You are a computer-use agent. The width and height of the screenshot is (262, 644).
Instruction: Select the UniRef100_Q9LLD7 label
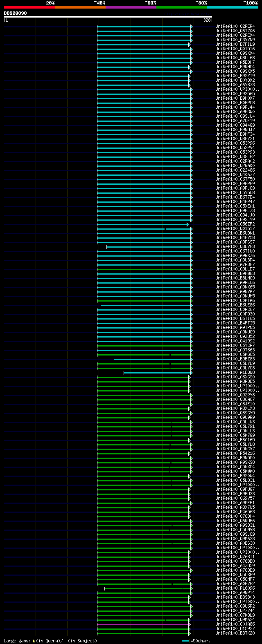(x=235, y=269)
